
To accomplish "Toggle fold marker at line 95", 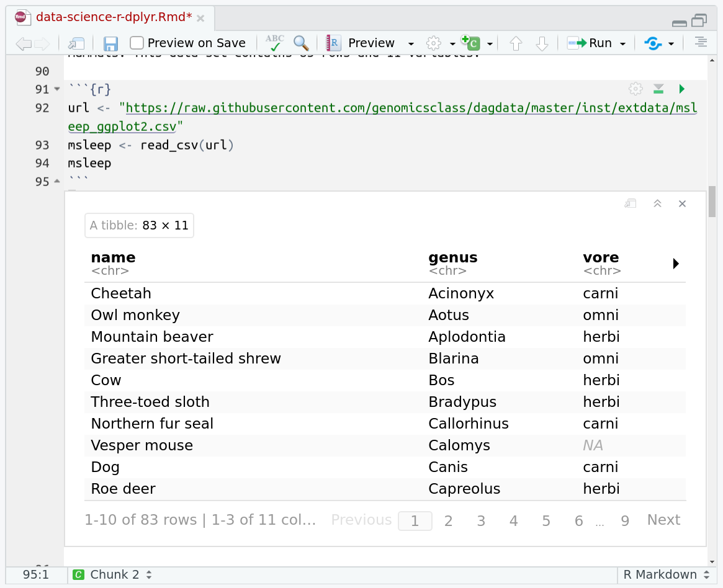I will coord(57,182).
